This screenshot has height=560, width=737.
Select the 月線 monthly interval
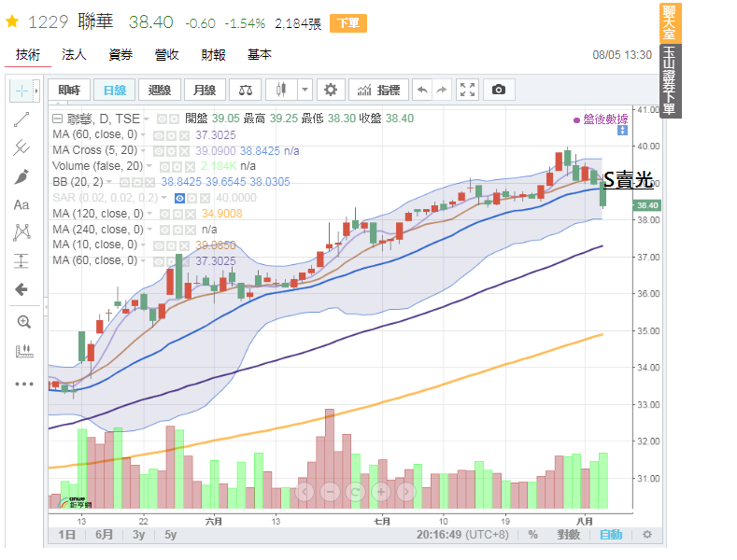(205, 90)
